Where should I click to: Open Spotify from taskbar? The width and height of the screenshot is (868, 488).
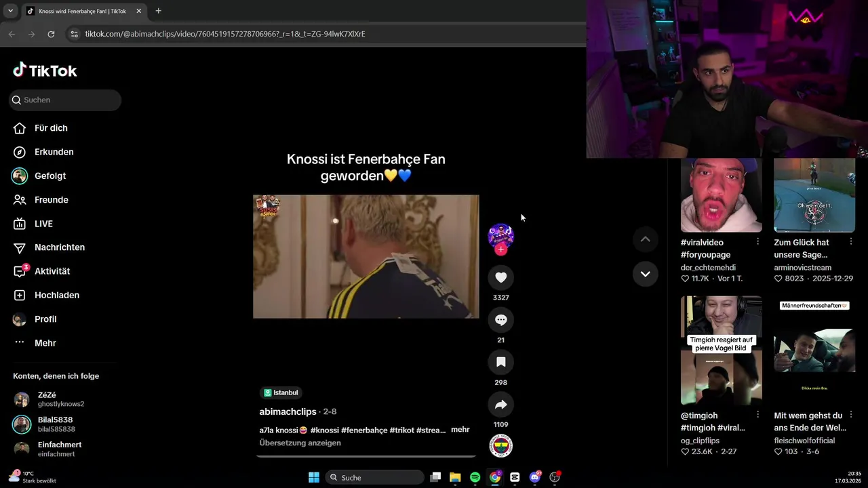(x=475, y=477)
